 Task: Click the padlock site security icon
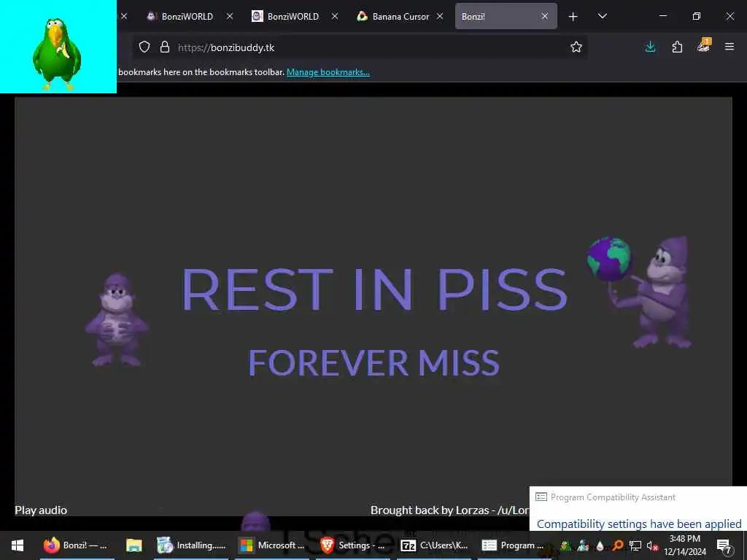165,47
